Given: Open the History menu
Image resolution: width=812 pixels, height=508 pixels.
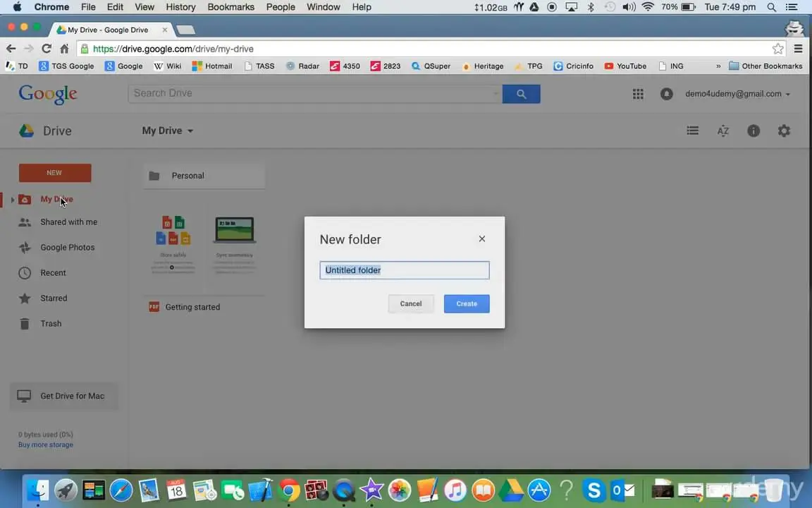Looking at the screenshot, I should pyautogui.click(x=180, y=7).
